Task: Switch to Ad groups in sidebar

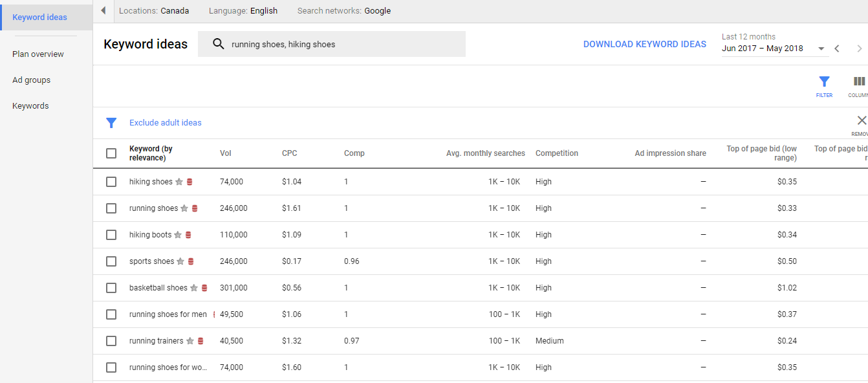Action: point(31,80)
